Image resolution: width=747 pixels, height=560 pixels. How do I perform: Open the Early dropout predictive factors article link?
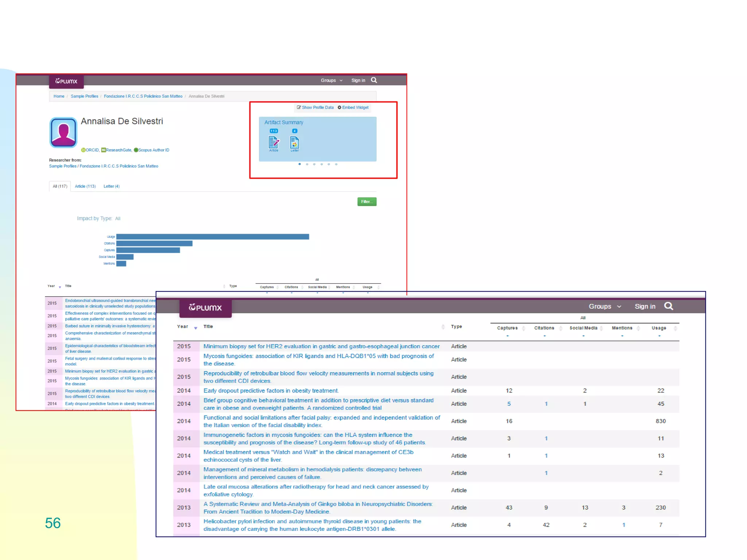click(271, 391)
